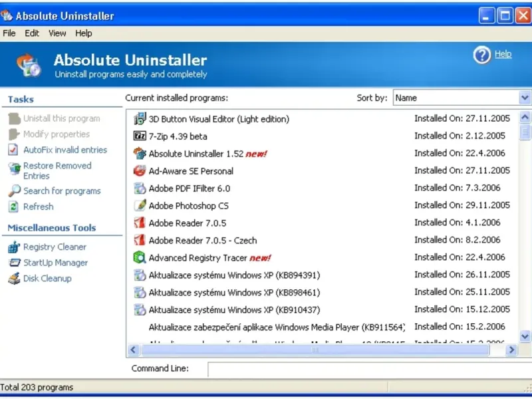Click the title bar application icon
The height and width of the screenshot is (399, 532).
click(7, 15)
